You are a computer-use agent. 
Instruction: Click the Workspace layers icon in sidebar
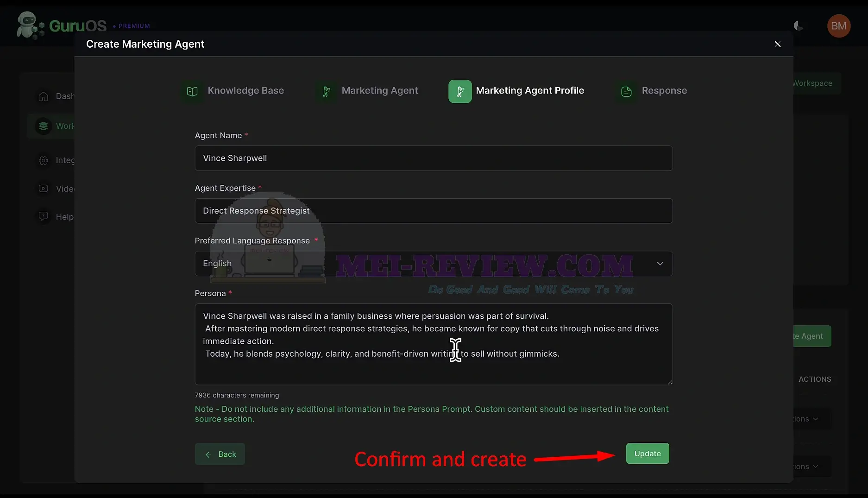tap(43, 126)
